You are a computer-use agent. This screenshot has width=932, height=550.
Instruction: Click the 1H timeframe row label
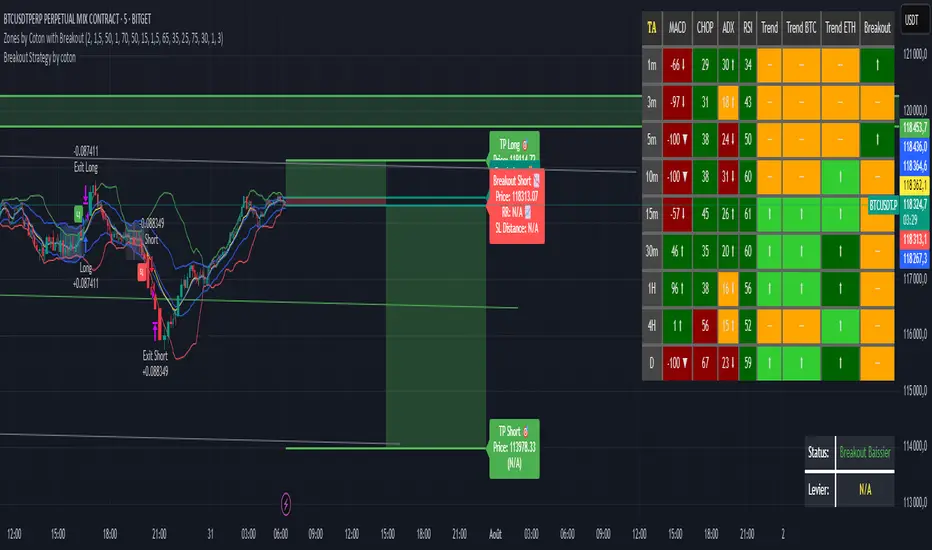tap(652, 288)
